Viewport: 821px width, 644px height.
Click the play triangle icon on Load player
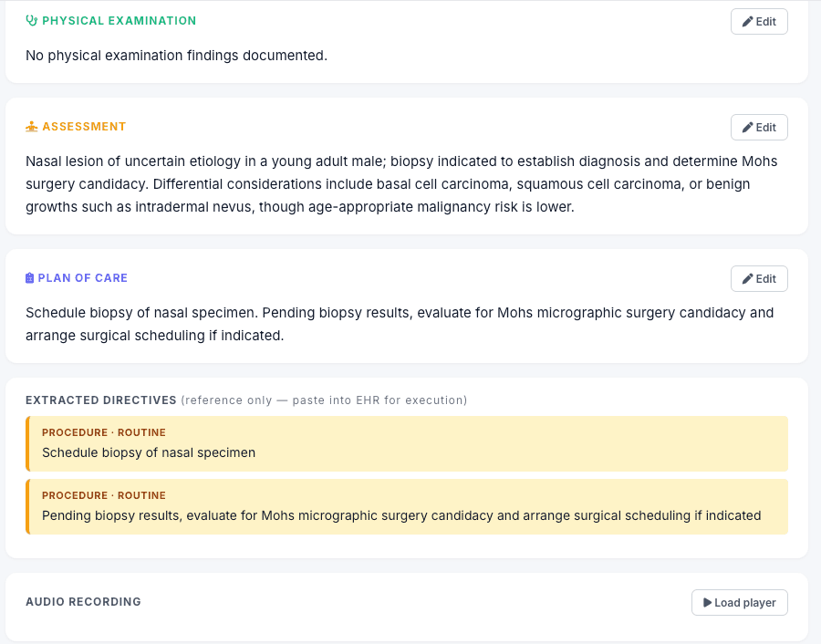707,603
